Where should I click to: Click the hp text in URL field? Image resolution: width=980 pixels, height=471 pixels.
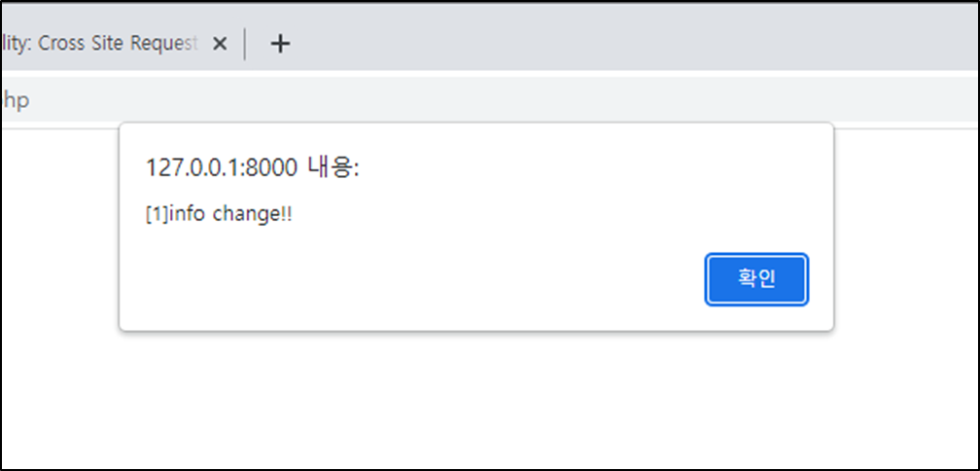click(15, 101)
